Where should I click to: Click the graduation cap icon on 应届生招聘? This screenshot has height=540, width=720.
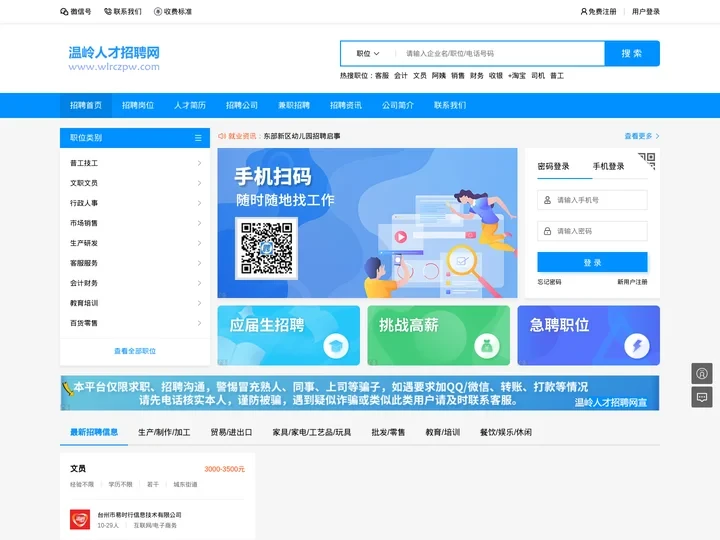(336, 346)
